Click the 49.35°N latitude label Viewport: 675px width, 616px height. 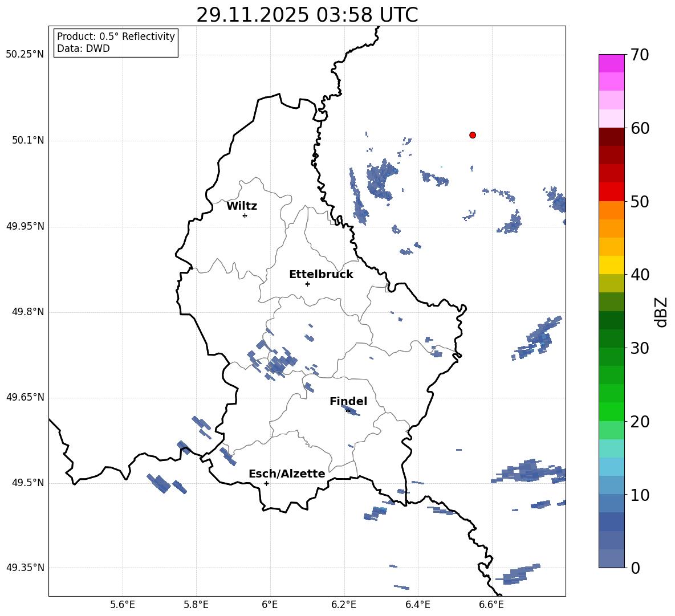(25, 568)
